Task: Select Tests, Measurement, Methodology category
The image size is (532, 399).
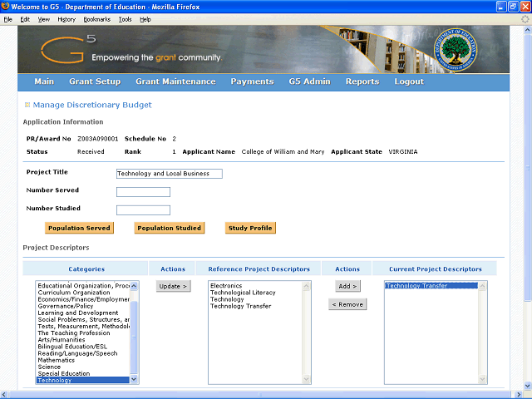Action: click(83, 326)
